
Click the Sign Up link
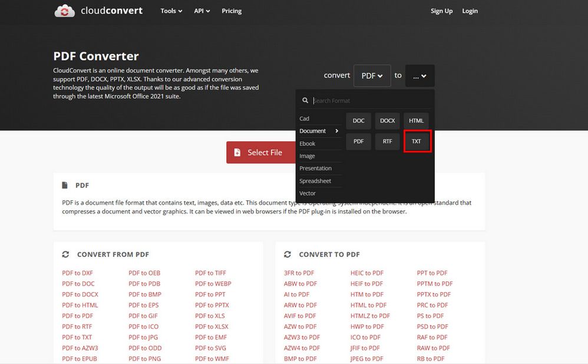click(441, 11)
